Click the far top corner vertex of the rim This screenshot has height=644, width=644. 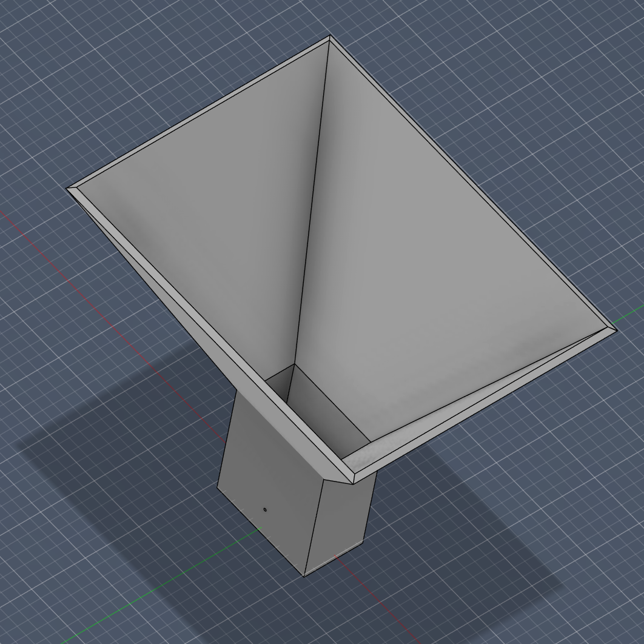[328, 36]
